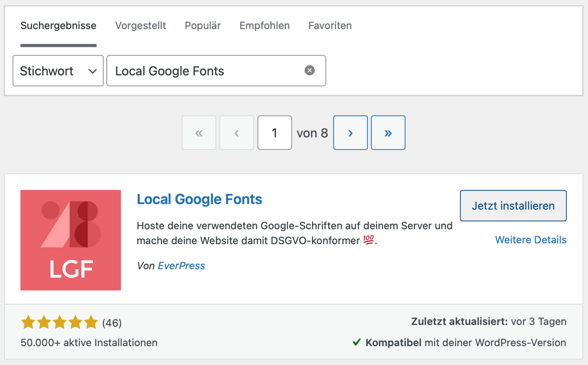Clear the search field with the X icon
Image resolution: width=588 pixels, height=365 pixels.
[310, 71]
